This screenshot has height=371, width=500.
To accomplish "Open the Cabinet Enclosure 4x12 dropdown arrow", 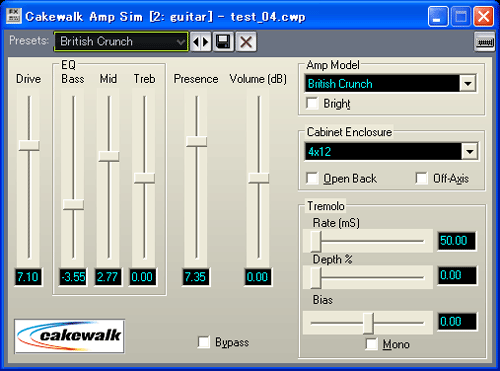I will pyautogui.click(x=470, y=152).
